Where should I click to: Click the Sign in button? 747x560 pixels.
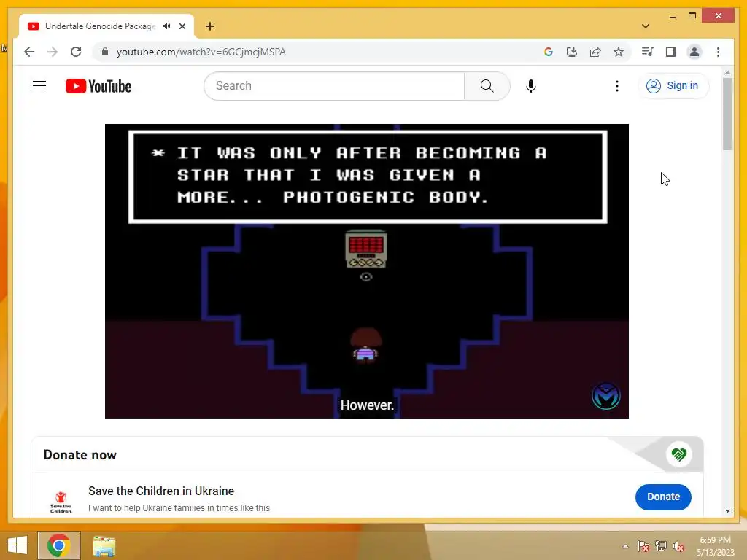pos(673,86)
